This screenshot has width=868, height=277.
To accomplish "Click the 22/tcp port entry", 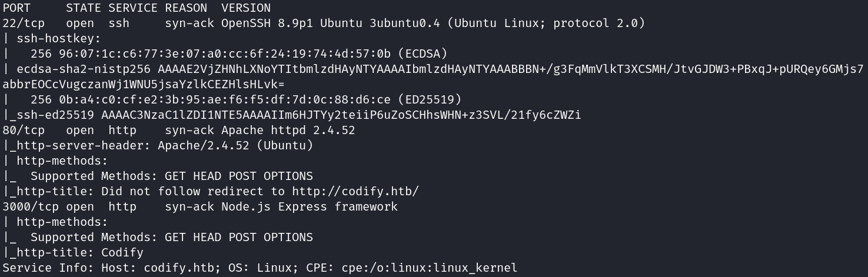I will click(x=24, y=24).
